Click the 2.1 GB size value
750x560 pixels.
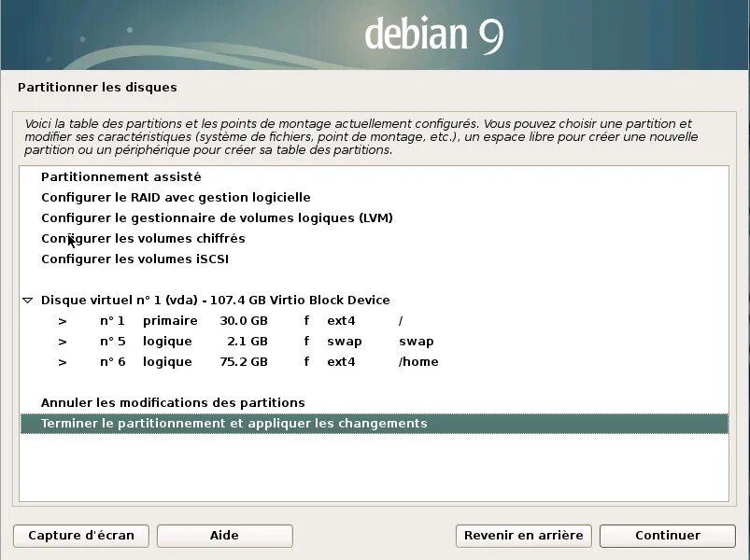(248, 342)
